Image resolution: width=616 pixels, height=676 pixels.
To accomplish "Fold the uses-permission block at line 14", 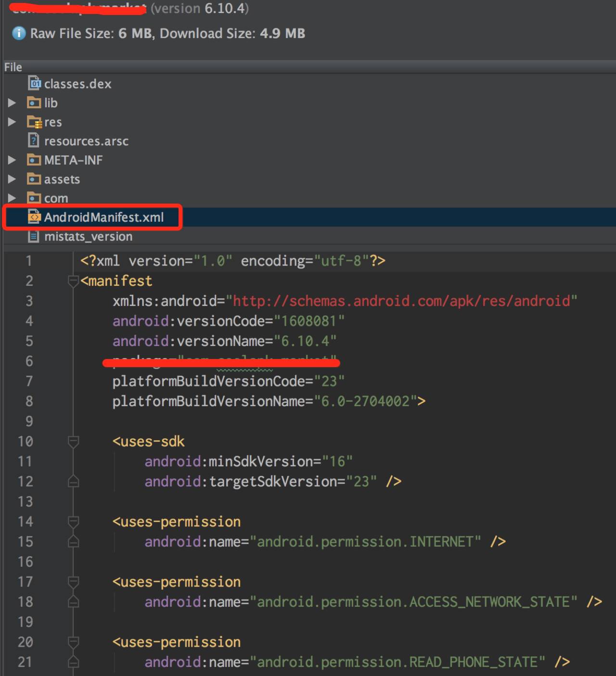I will [73, 522].
